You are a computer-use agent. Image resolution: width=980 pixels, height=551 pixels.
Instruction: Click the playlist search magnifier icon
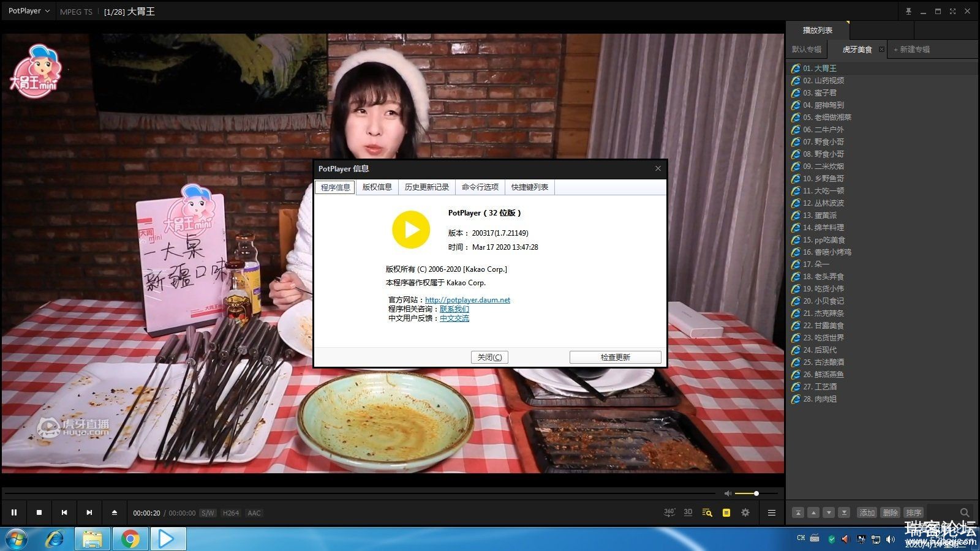(x=965, y=512)
